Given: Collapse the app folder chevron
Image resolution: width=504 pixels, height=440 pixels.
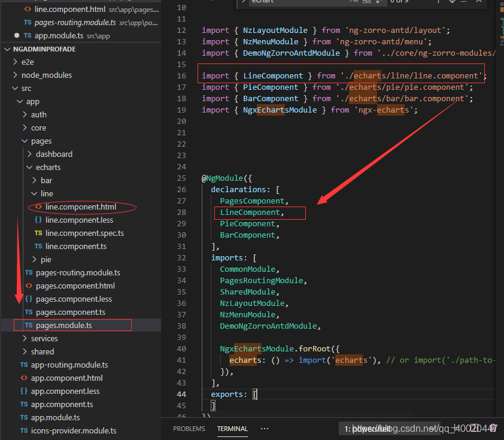Looking at the screenshot, I should (x=20, y=101).
